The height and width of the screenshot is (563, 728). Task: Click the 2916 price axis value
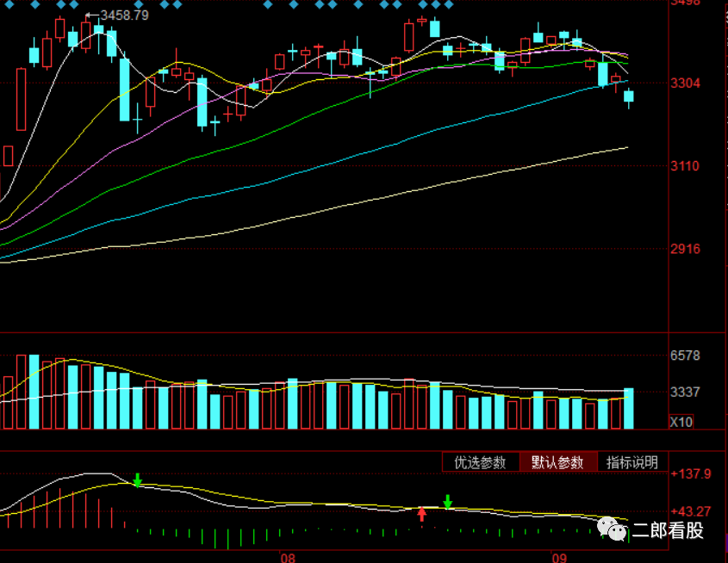[685, 249]
